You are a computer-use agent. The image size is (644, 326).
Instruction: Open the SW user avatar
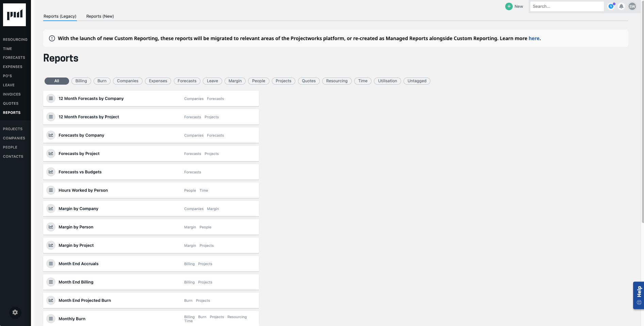(x=632, y=6)
